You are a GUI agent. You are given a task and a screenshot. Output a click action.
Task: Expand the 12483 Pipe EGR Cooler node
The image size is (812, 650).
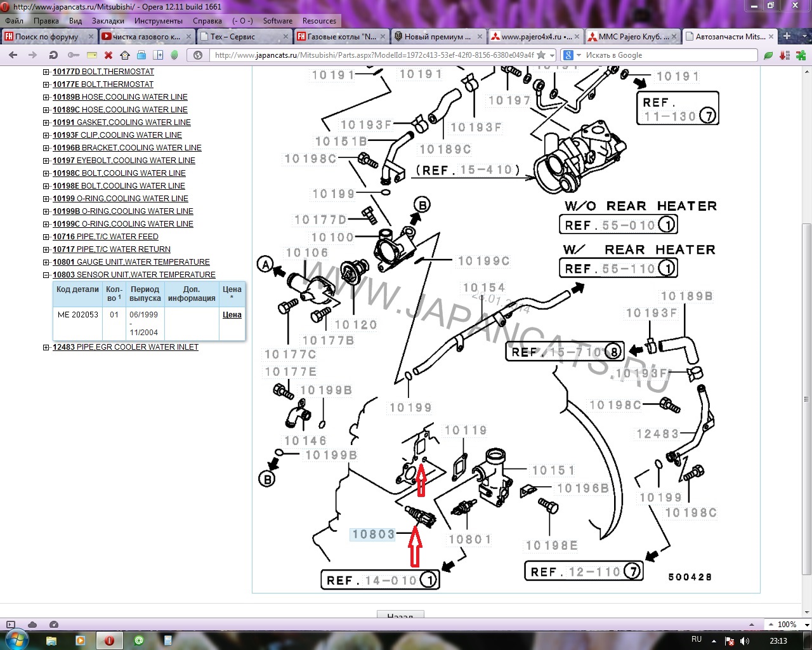(x=46, y=347)
